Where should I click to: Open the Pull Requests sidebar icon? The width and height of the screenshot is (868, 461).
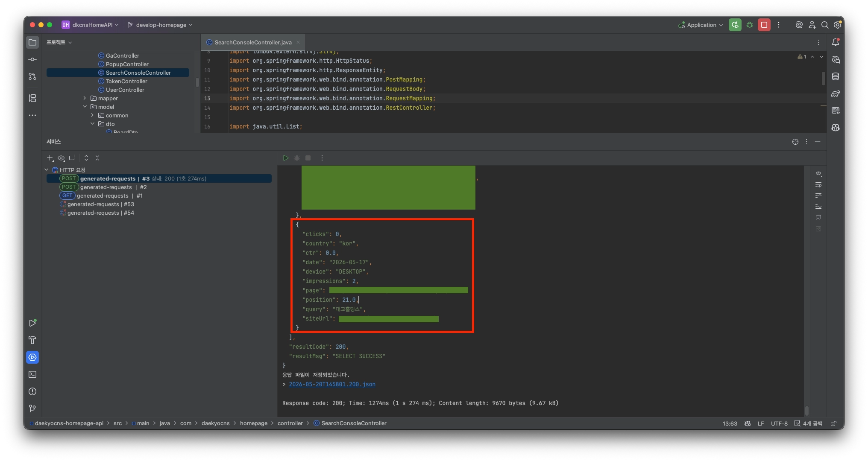click(x=32, y=76)
